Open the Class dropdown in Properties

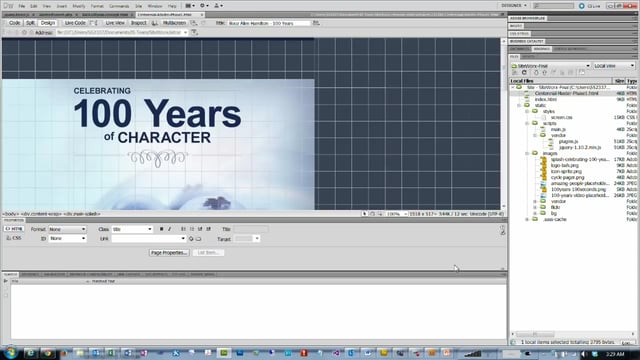coord(132,229)
